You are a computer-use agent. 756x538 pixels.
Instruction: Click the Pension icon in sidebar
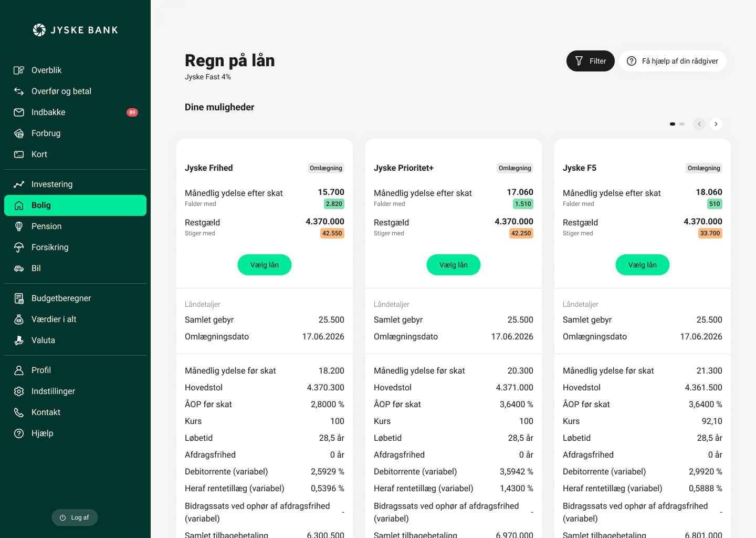19,226
